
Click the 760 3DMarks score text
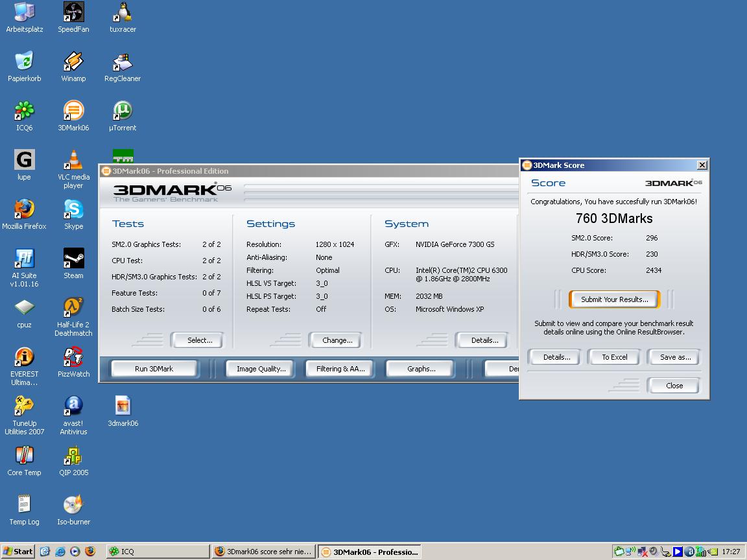point(614,218)
